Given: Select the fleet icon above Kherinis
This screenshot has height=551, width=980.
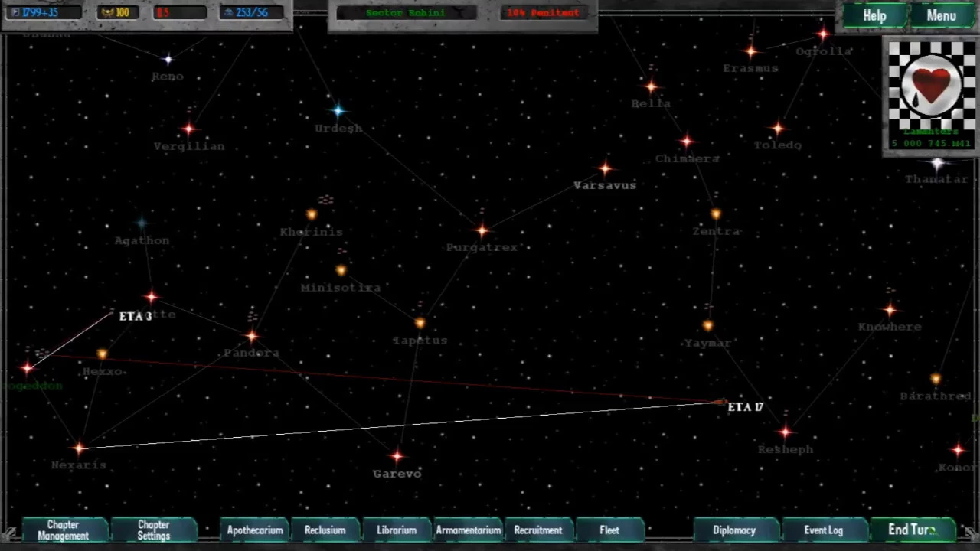Looking at the screenshot, I should [326, 201].
